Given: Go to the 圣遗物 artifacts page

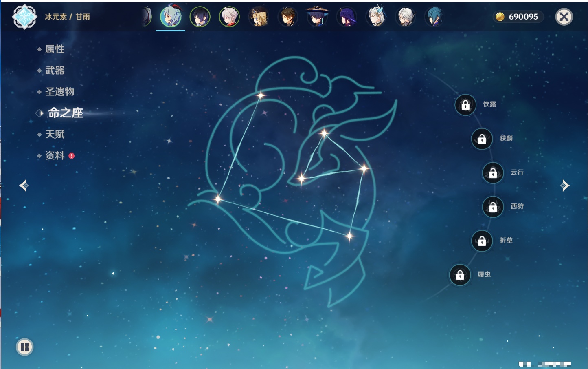Looking at the screenshot, I should 59,92.
